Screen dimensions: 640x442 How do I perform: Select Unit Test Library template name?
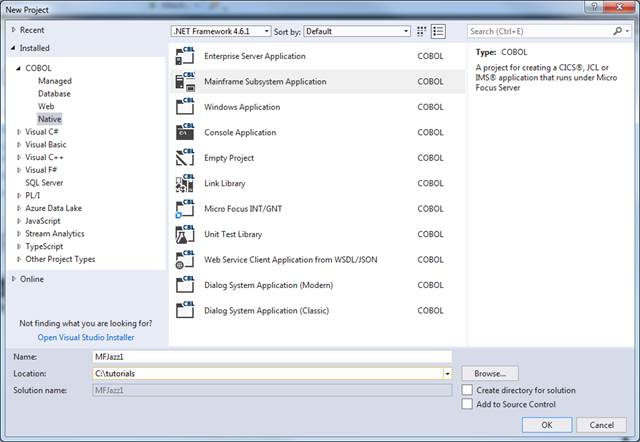(233, 234)
